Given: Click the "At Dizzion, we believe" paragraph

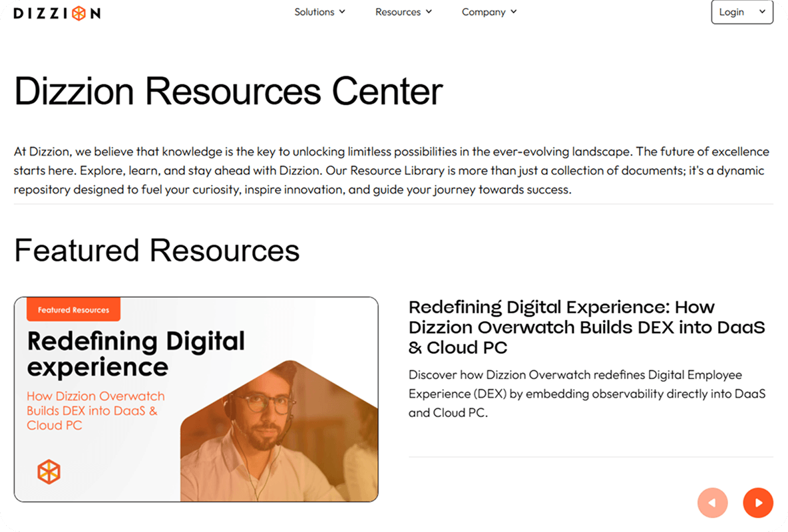Looking at the screenshot, I should pos(391,171).
